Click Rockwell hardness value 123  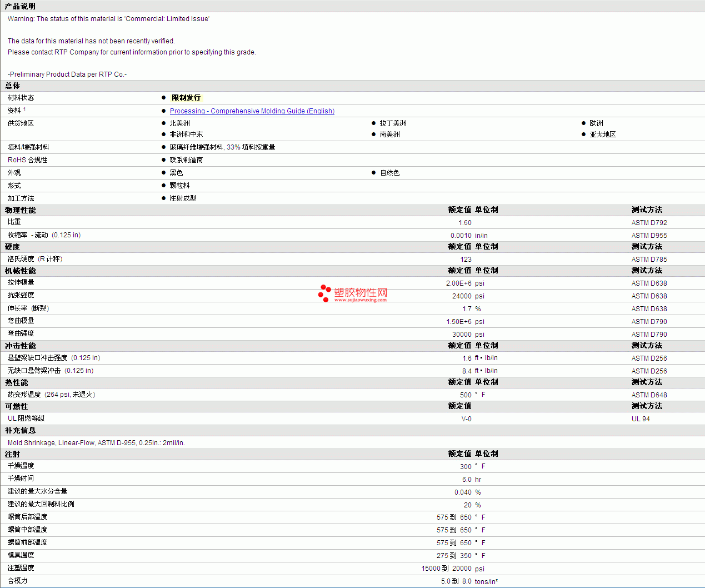[x=466, y=260]
